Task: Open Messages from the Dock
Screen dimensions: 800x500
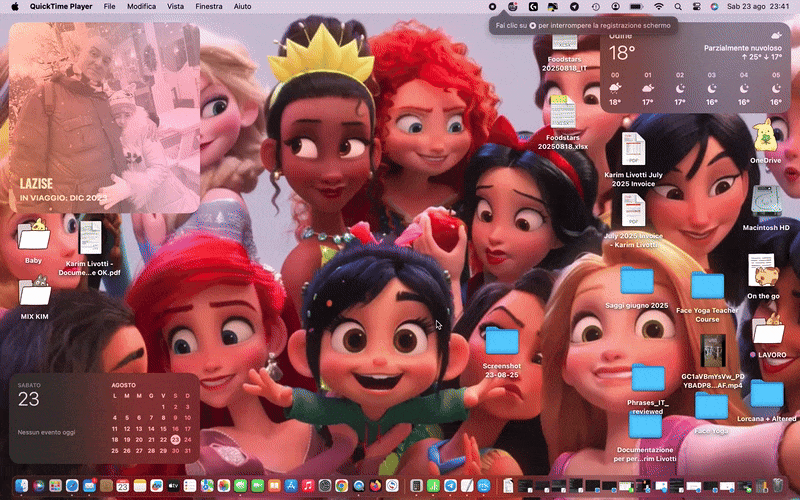Action: (x=240, y=485)
